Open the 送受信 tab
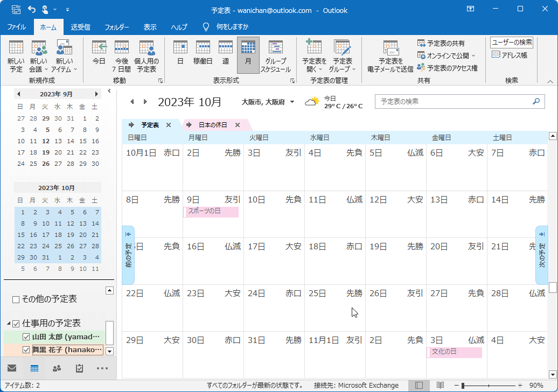Screen dimensions: 558x392 point(80,27)
